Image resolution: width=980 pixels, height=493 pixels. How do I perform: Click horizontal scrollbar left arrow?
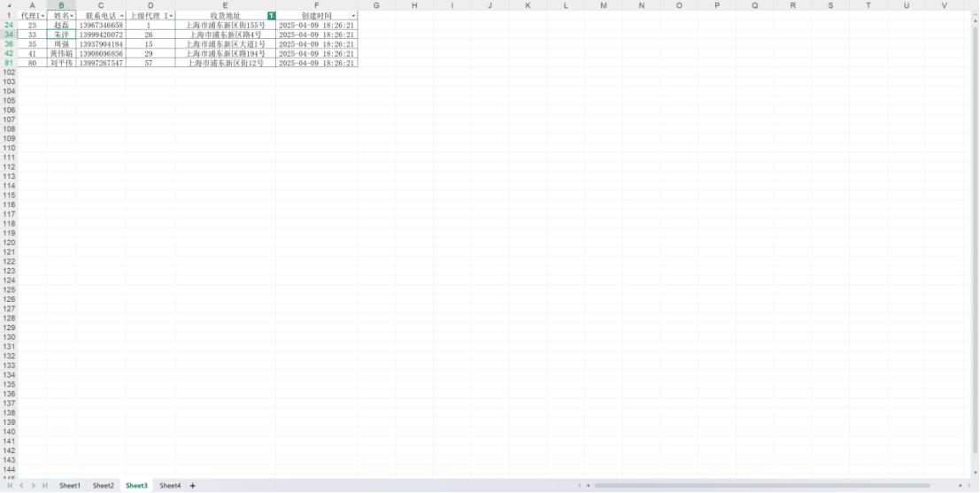588,486
